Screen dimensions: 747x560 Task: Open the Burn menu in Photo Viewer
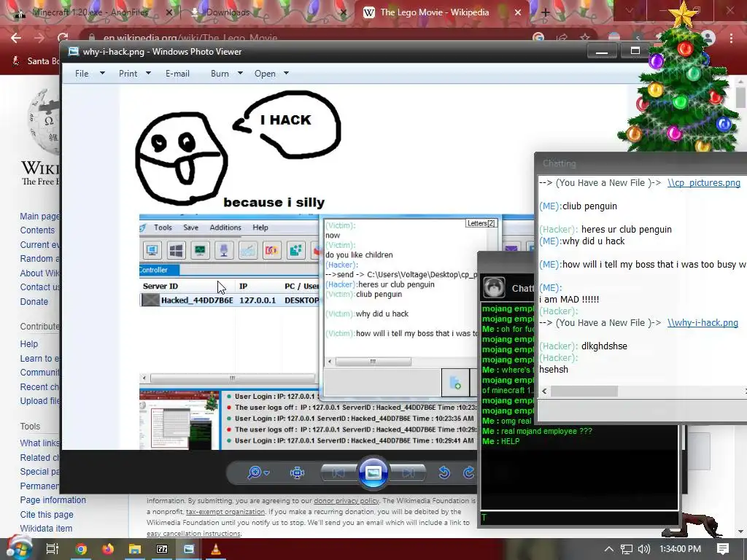point(220,74)
